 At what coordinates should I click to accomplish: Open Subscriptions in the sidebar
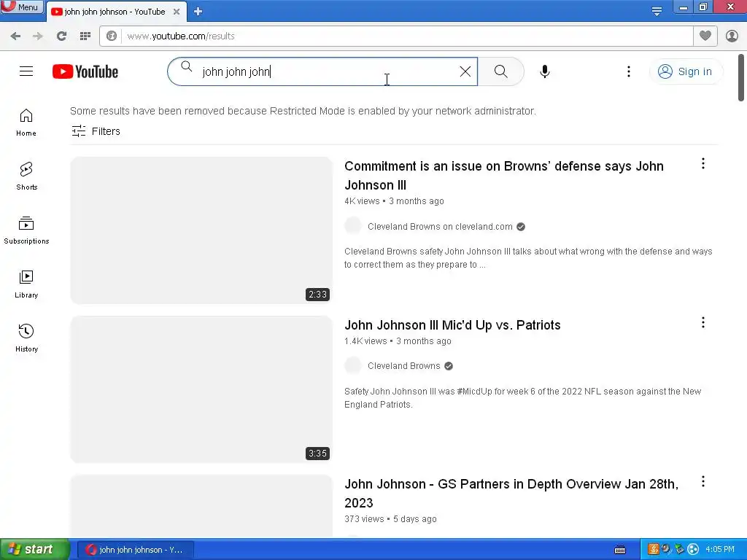26,230
